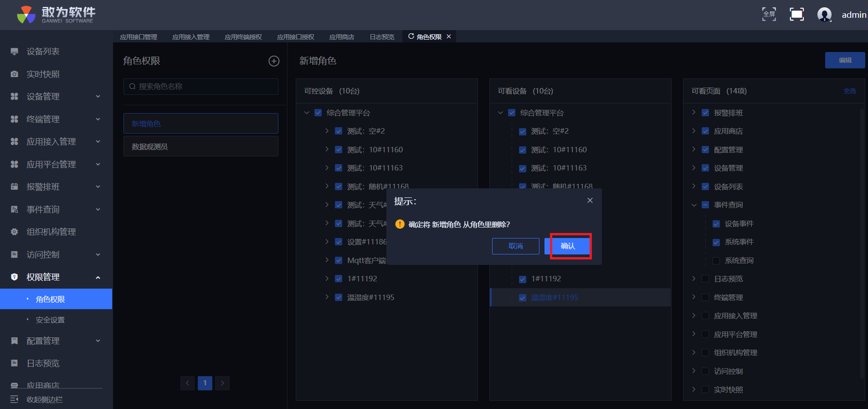Click the warning icon in the dialog

tap(400, 224)
